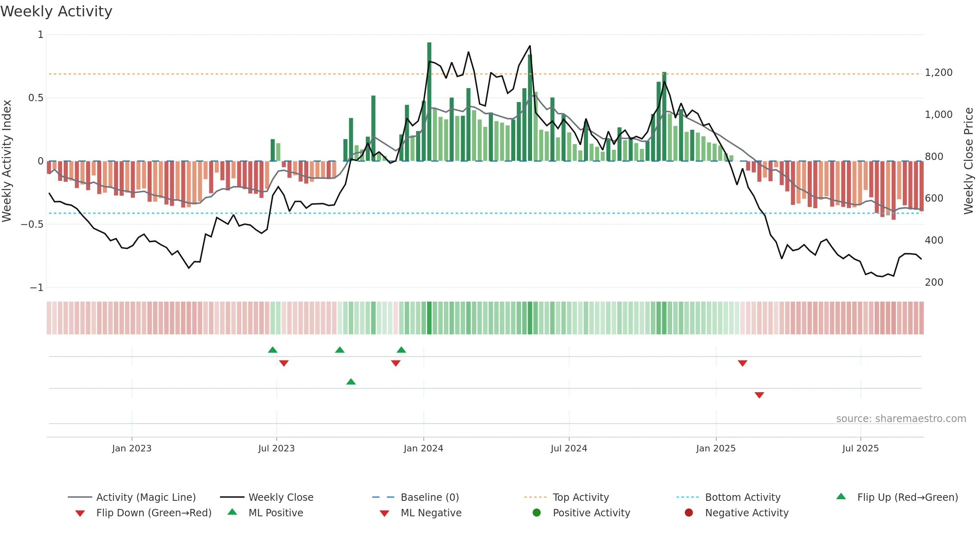Click the Flip Up triangle near Jul 2023
The image size is (980, 551).
pos(273,350)
